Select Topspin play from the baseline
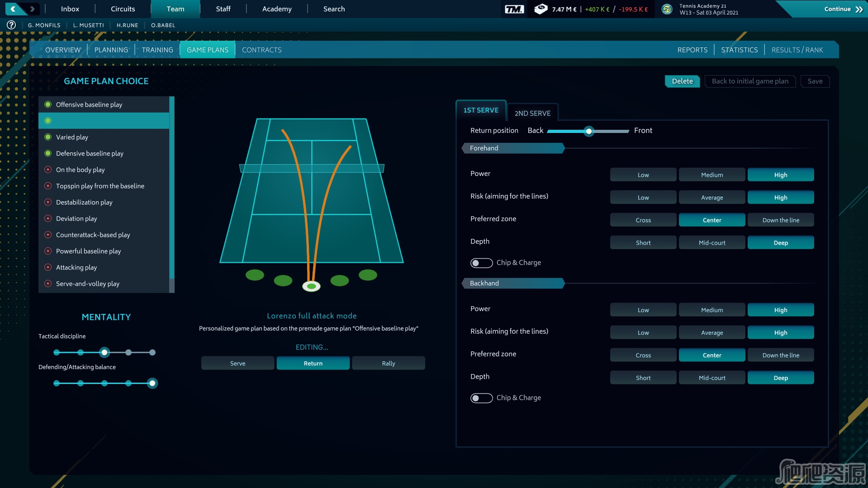 click(104, 186)
